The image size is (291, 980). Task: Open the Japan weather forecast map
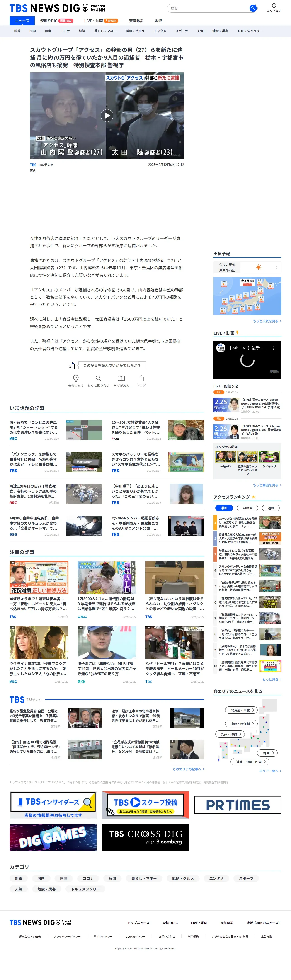point(247,296)
